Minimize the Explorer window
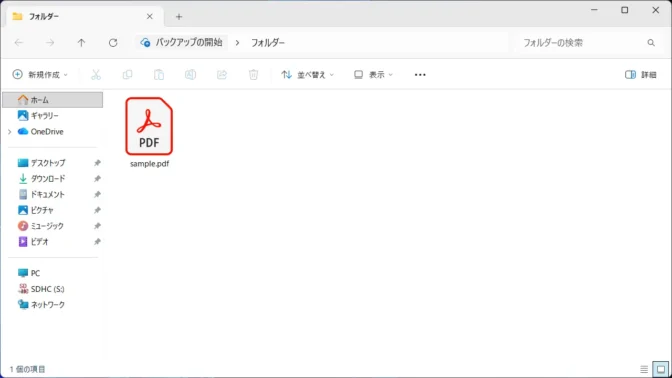 594,10
